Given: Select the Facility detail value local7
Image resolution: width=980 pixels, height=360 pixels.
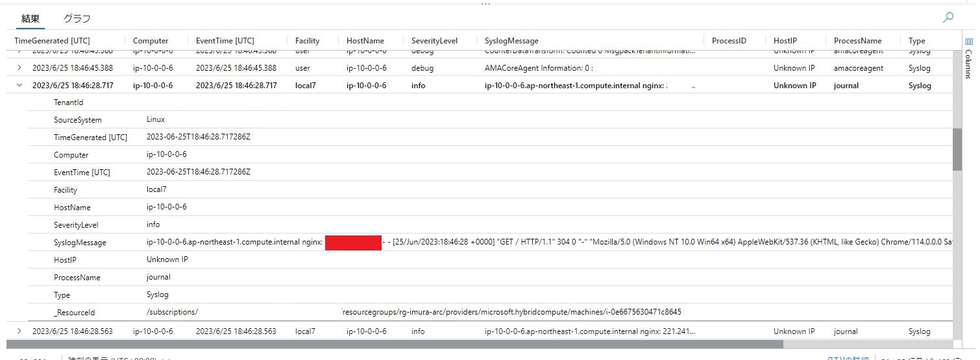Looking at the screenshot, I should 157,190.
